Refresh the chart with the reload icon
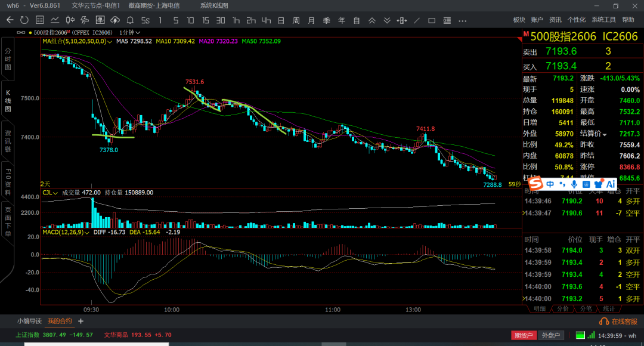644x346 pixels. pyautogui.click(x=24, y=20)
